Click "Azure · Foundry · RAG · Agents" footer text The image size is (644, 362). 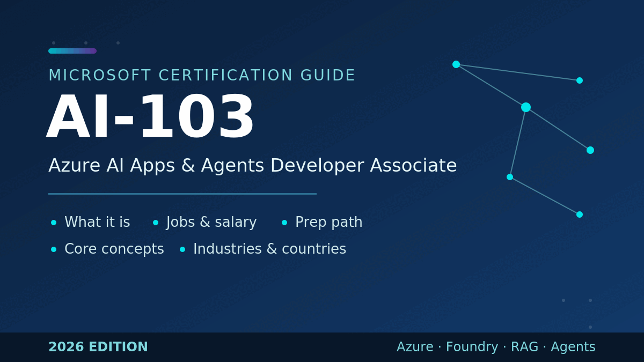click(x=496, y=348)
